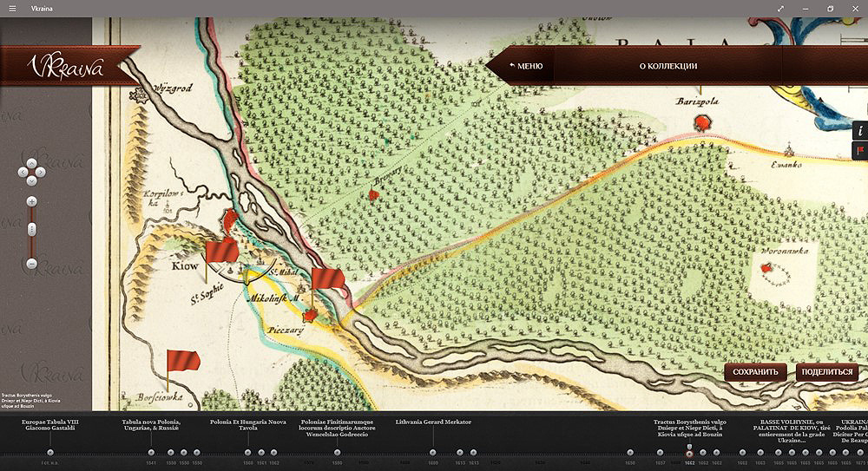Select the red marker at Woronkowka
Image resolution: width=868 pixels, height=471 pixels.
pyautogui.click(x=766, y=268)
